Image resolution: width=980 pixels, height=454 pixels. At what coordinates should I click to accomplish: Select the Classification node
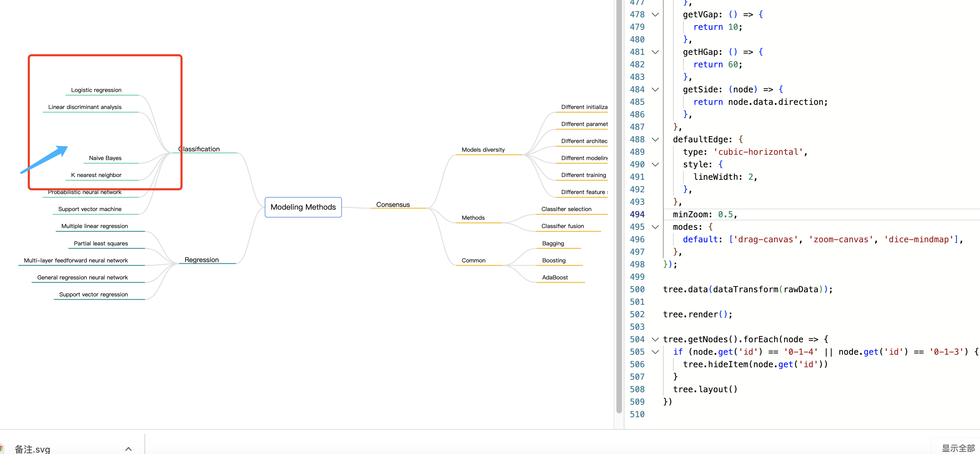pyautogui.click(x=199, y=149)
